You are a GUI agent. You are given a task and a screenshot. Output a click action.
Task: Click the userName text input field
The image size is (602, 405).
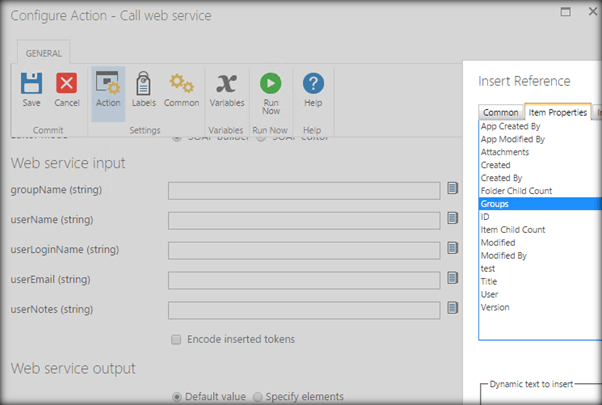point(304,220)
